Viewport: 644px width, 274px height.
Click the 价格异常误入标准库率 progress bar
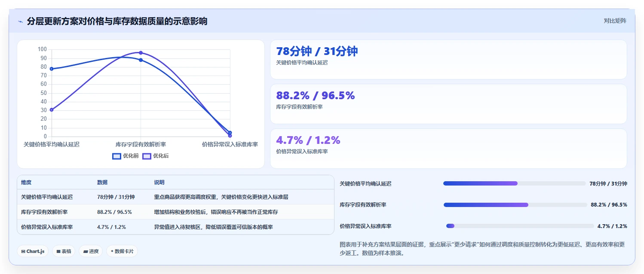coord(520,226)
